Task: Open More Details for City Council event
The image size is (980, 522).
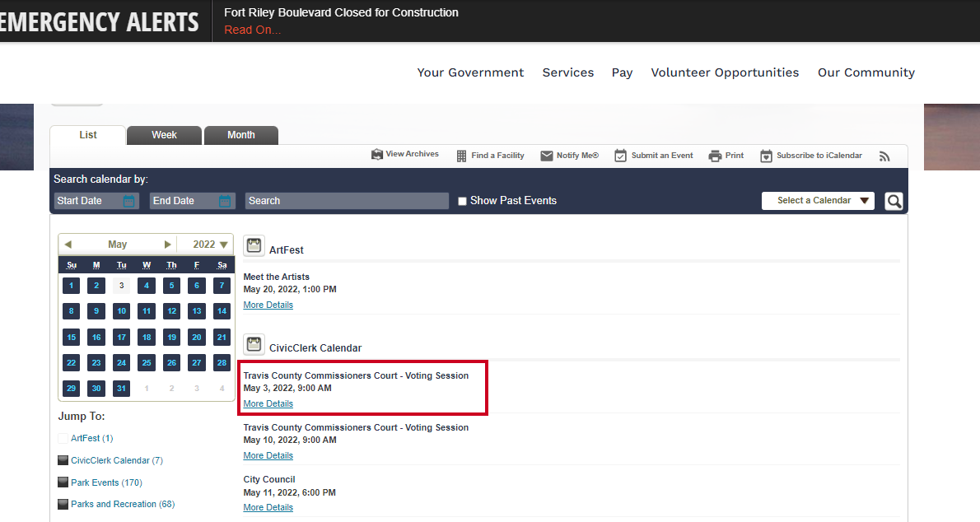Action: pyautogui.click(x=268, y=508)
